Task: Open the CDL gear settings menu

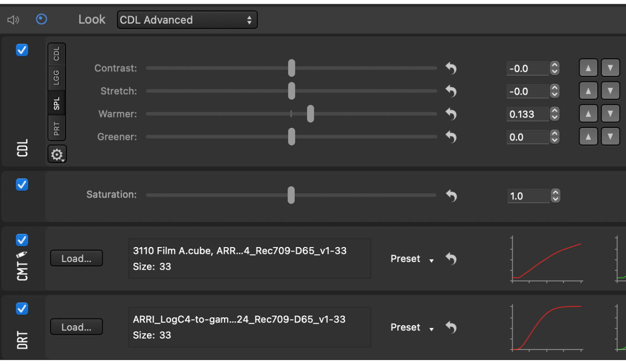Action: pyautogui.click(x=57, y=155)
